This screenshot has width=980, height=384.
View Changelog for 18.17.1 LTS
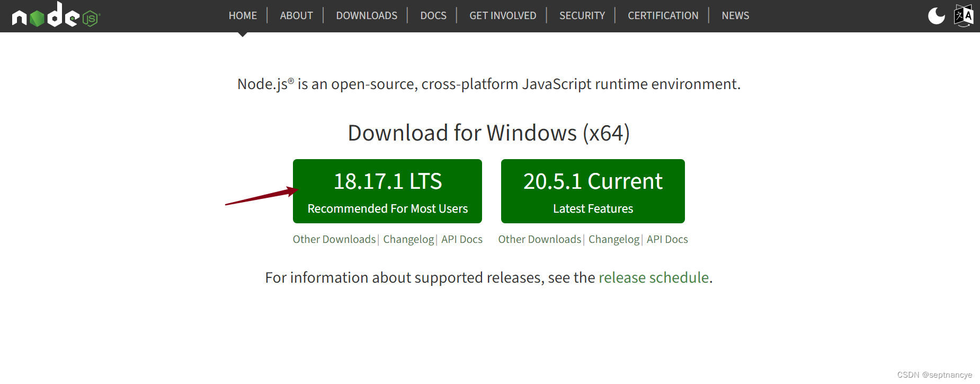[x=408, y=239]
